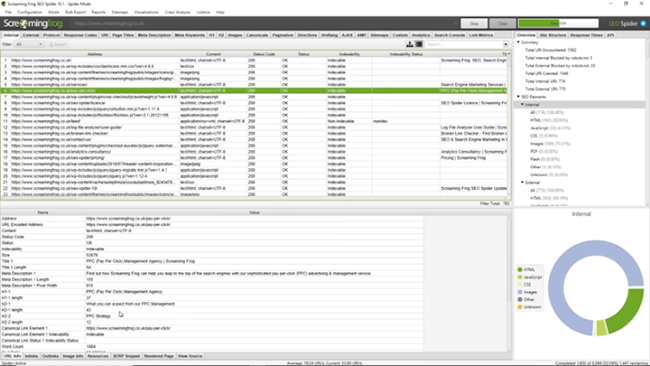Image resolution: width=650 pixels, height=366 pixels.
Task: Open the SERP Snippet tab
Action: 126,356
